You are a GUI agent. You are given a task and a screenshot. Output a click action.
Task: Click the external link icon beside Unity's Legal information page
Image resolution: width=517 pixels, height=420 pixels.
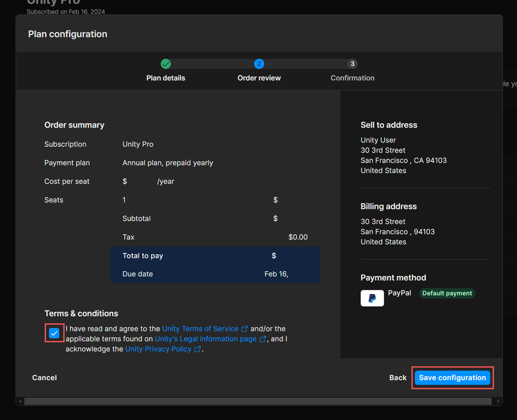[263, 339]
